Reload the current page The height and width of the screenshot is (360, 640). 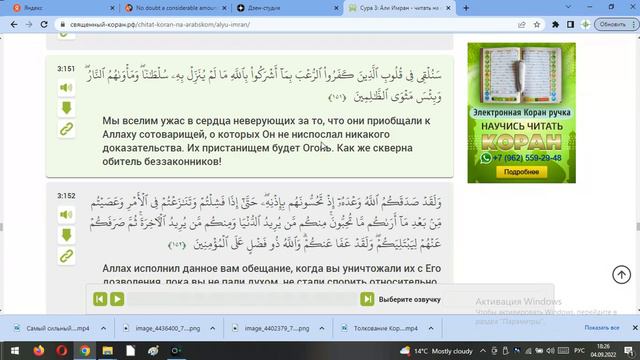[x=44, y=24]
